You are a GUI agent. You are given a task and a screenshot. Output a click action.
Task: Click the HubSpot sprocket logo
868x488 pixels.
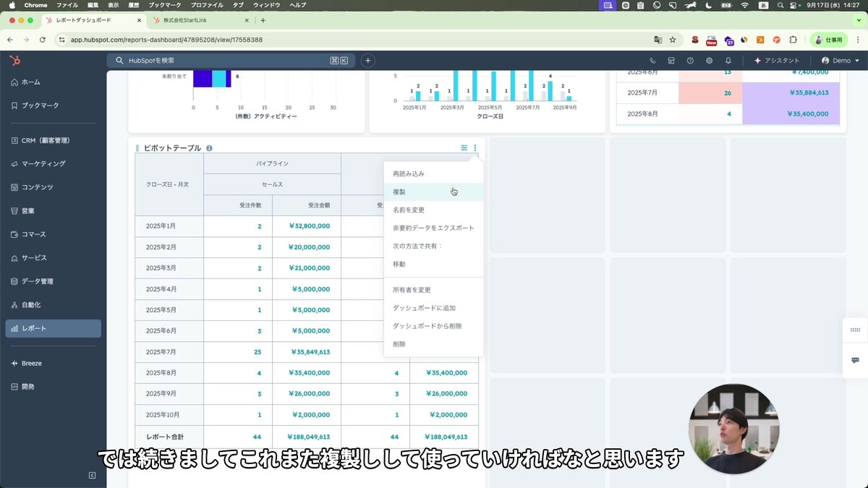coord(14,60)
